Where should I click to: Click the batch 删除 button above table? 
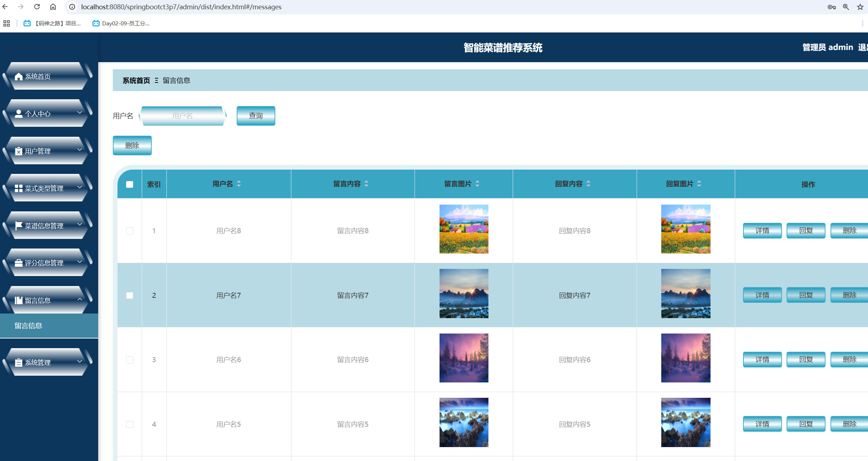[132, 145]
